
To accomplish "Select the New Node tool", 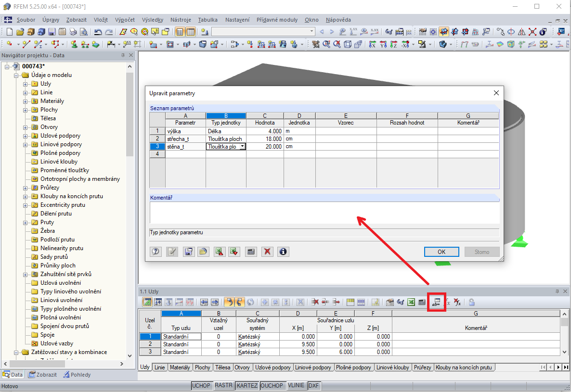I will [x=9, y=44].
